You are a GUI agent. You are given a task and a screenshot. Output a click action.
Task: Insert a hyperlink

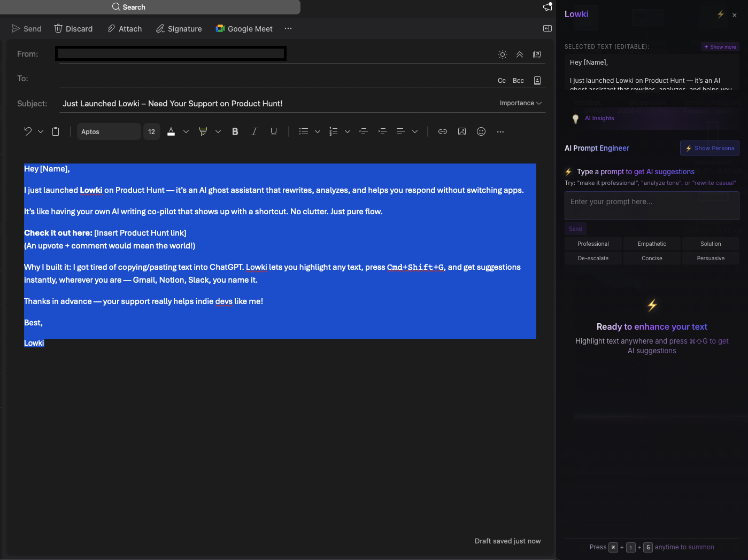[443, 131]
